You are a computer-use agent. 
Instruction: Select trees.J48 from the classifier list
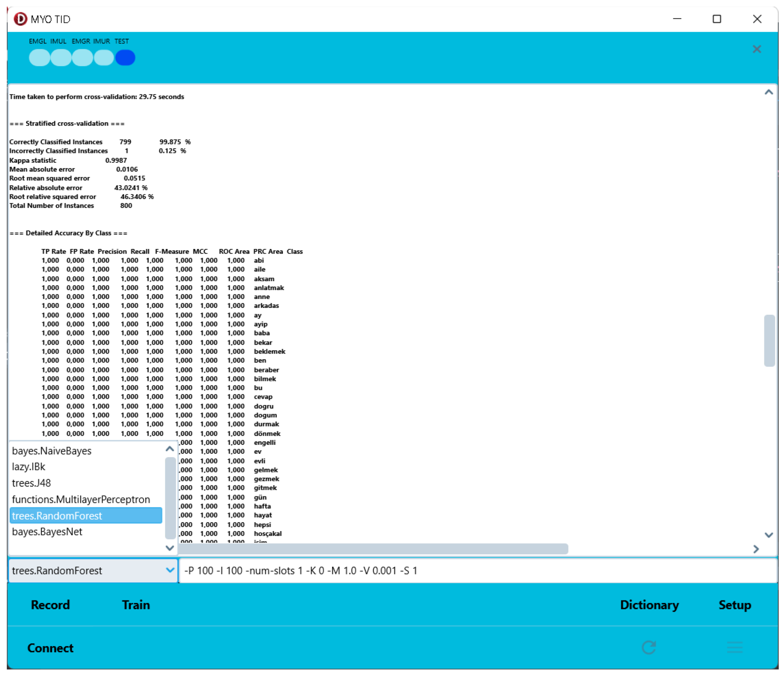click(x=86, y=483)
